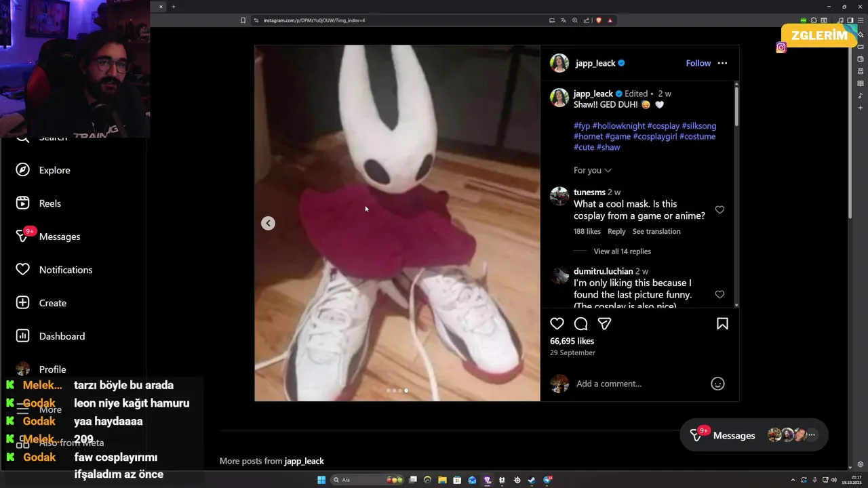
Task: Open japp_leack avatar next to caption
Action: (559, 98)
